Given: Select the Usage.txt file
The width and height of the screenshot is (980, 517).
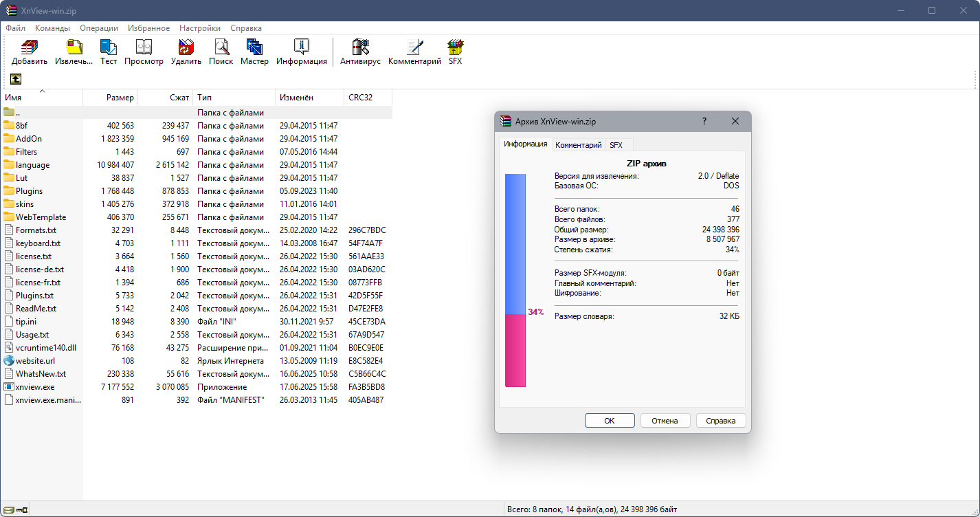Looking at the screenshot, I should tap(197, 335).
